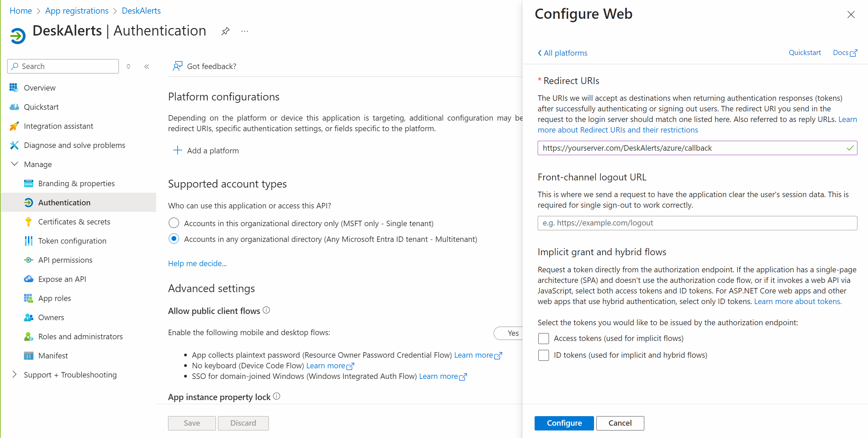This screenshot has height=438, width=868.
Task: Click the plus icon to add platform
Action: click(x=177, y=150)
